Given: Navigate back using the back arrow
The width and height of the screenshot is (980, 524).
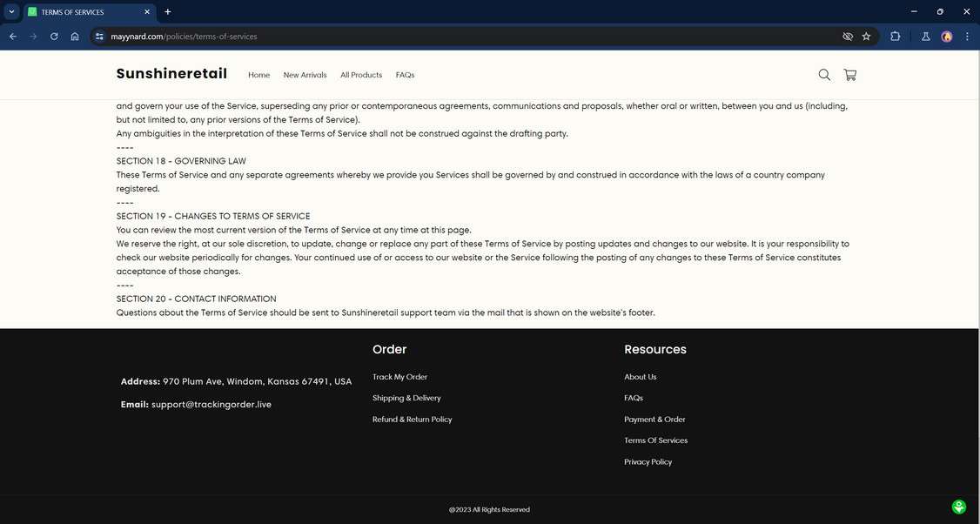Looking at the screenshot, I should click(12, 36).
